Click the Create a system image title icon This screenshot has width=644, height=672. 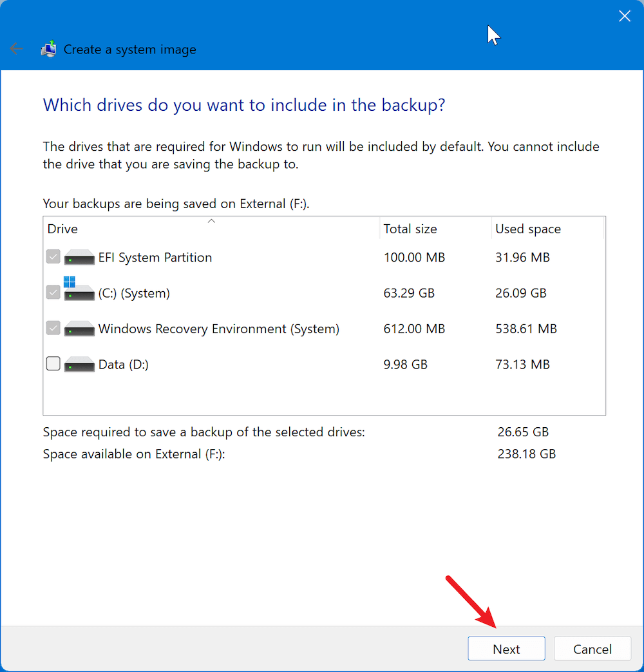tap(48, 48)
